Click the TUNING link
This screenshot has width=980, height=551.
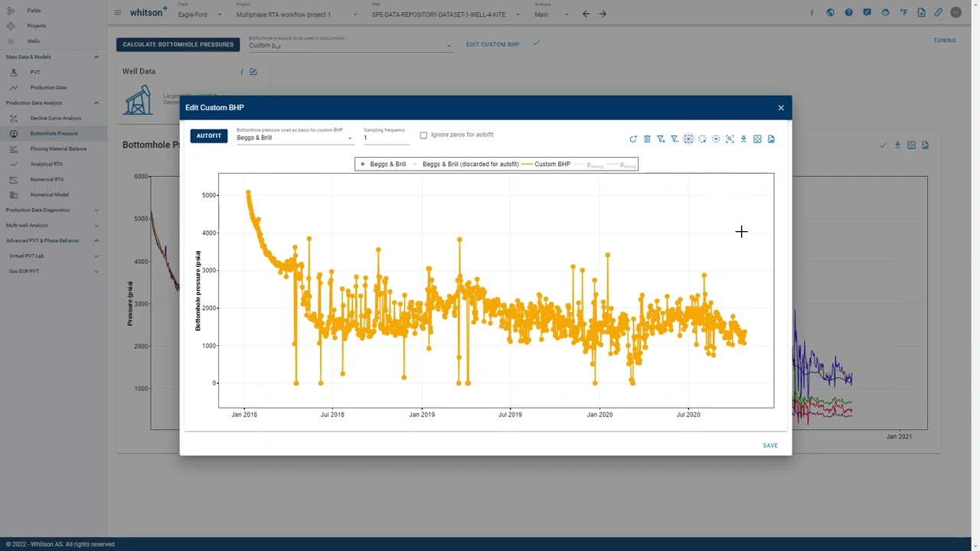tap(945, 41)
